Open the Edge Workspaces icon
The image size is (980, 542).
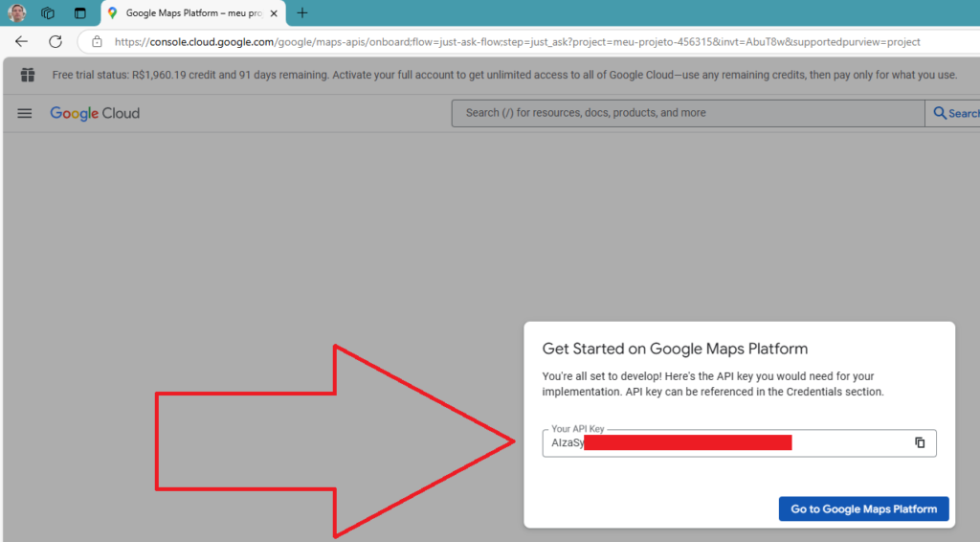point(48,13)
